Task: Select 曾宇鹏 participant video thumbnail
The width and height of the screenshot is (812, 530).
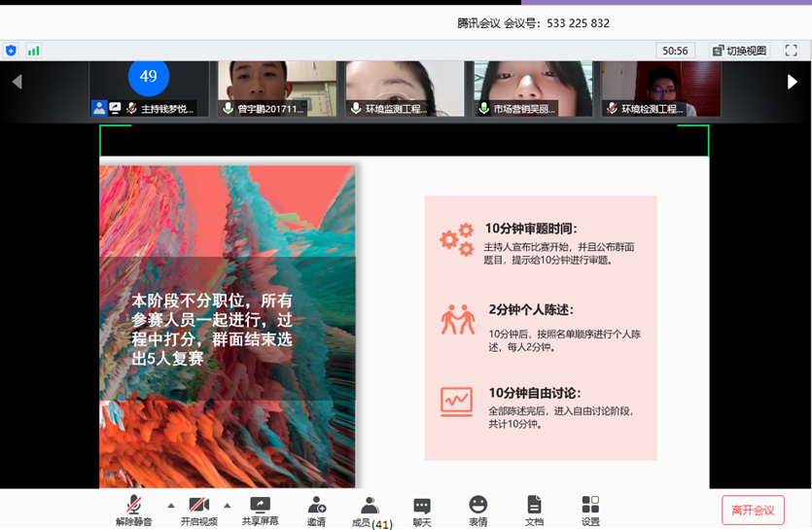Action: point(277,88)
